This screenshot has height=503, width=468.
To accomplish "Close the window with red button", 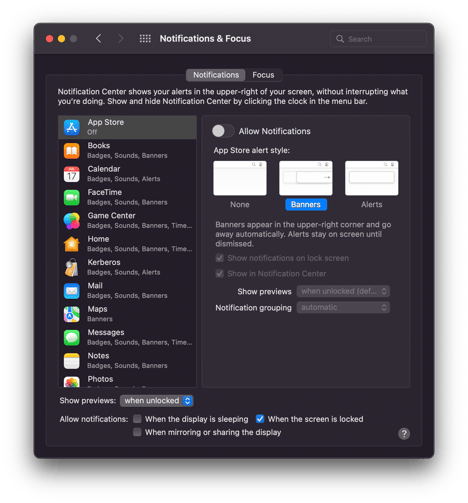I will [49, 39].
